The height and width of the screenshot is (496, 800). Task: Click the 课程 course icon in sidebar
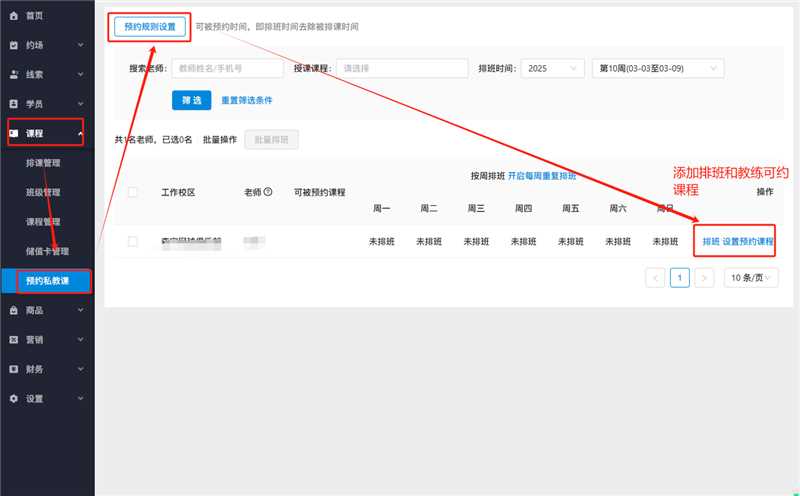click(14, 133)
